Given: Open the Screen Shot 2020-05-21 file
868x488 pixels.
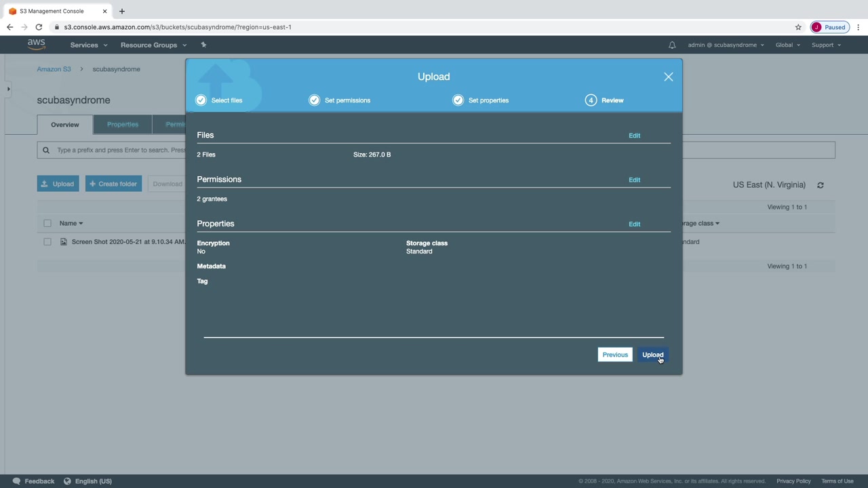Looking at the screenshot, I should click(128, 242).
